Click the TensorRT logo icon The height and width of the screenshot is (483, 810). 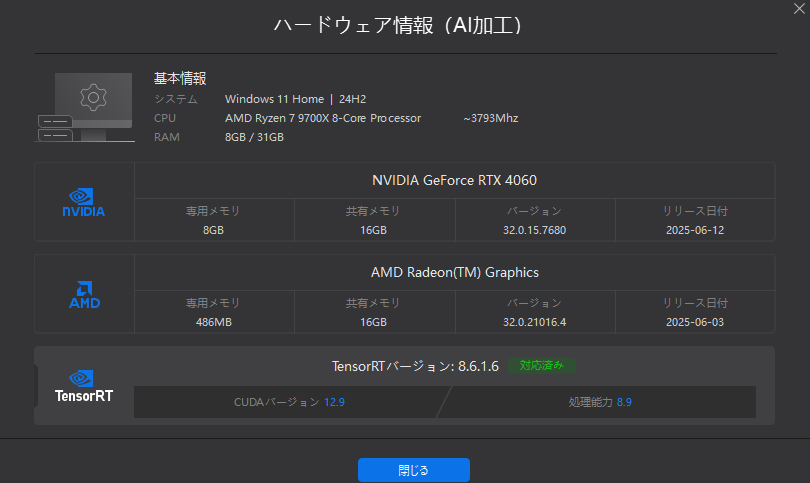[84, 386]
